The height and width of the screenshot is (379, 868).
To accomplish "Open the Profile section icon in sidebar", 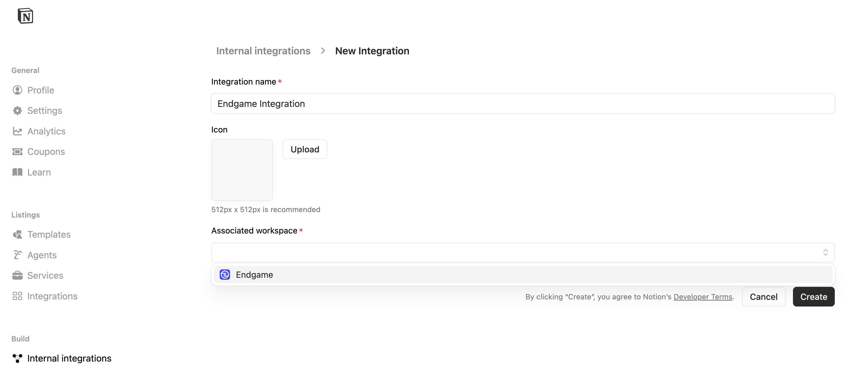I will pos(17,90).
